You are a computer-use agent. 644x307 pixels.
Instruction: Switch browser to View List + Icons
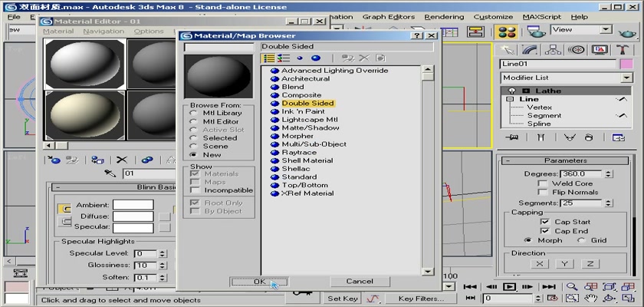click(284, 58)
